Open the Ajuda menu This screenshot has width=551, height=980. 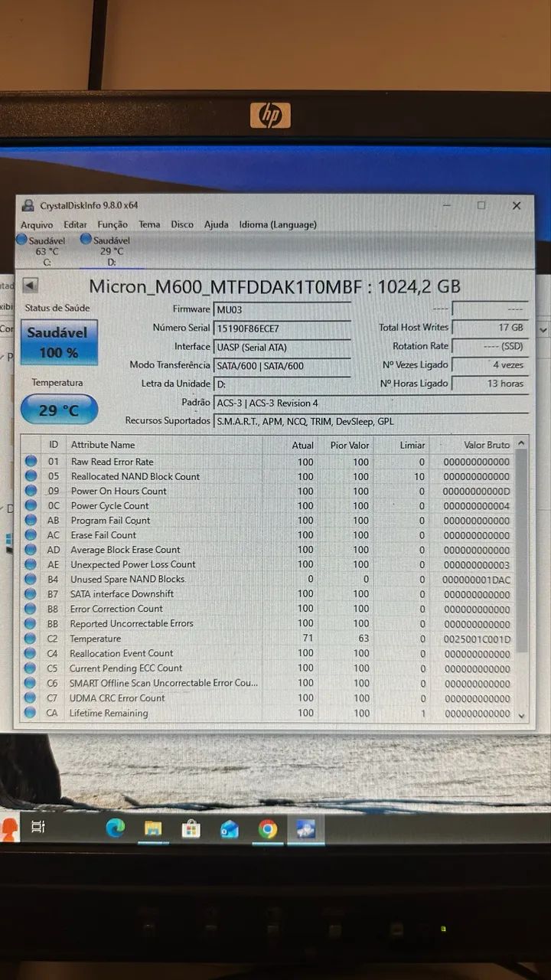tap(216, 224)
